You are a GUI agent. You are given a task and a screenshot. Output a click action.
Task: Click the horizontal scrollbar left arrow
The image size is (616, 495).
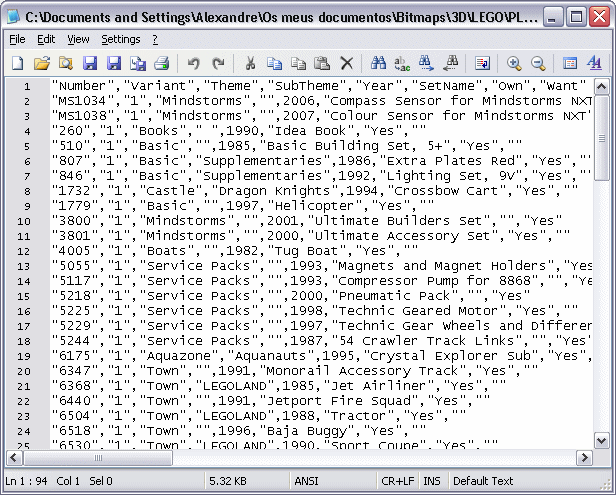(x=14, y=458)
